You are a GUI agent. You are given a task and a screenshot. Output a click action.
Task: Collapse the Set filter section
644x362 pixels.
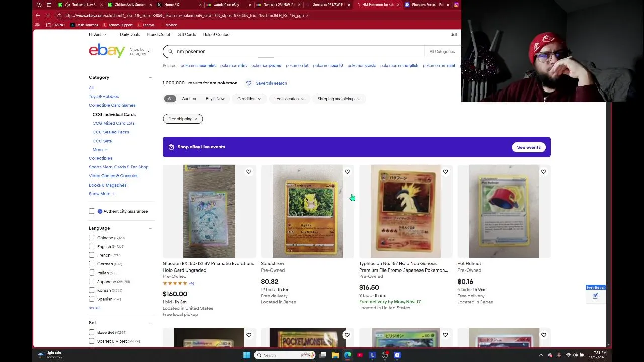coord(150,323)
